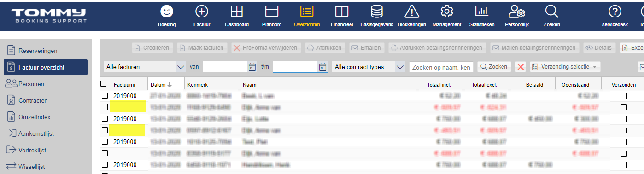Select Factuur overzicht in the sidebar

pos(46,67)
